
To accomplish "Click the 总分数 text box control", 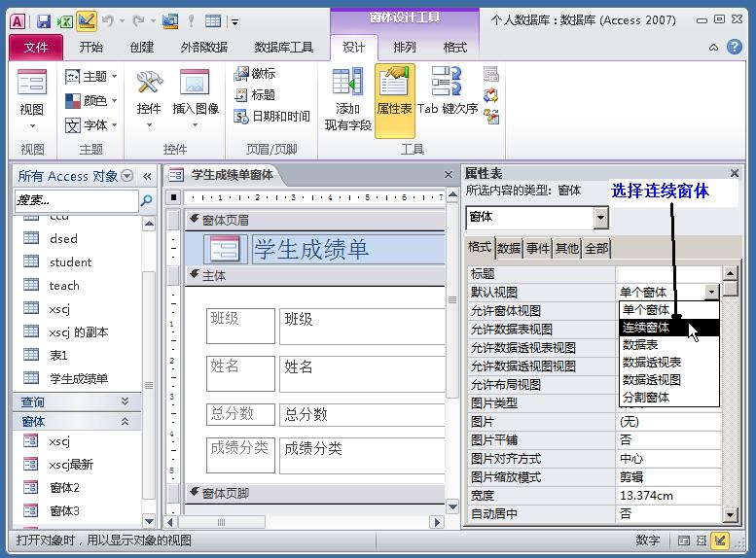I will coord(362,414).
